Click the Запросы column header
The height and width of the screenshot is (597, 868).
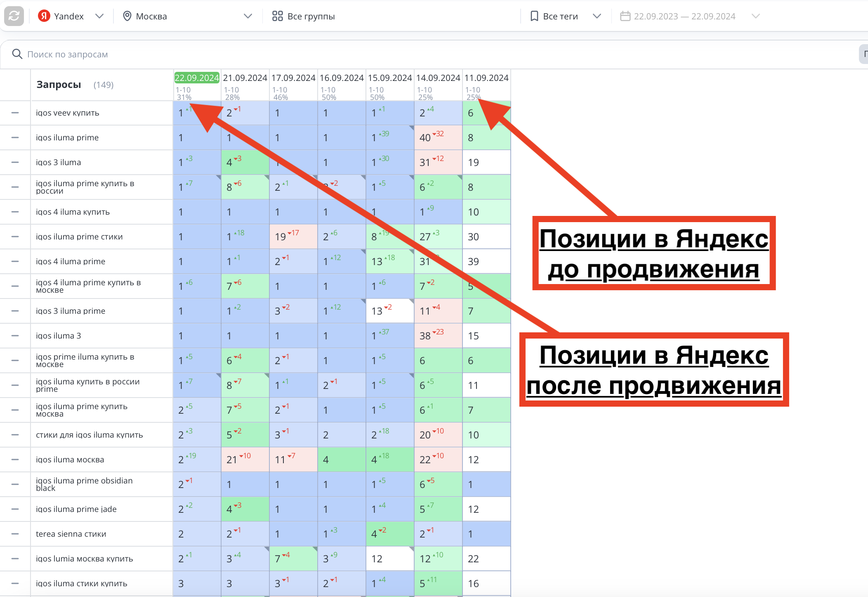(x=59, y=85)
